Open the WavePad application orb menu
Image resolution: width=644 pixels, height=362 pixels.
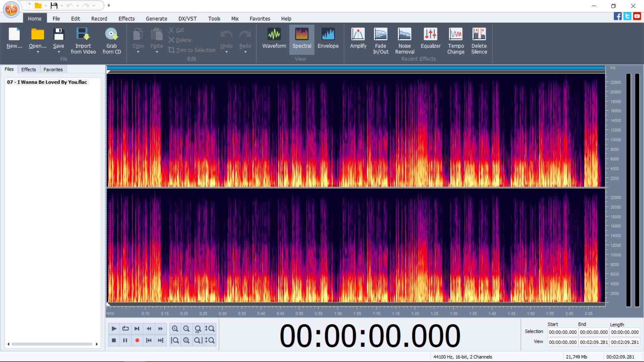click(11, 9)
